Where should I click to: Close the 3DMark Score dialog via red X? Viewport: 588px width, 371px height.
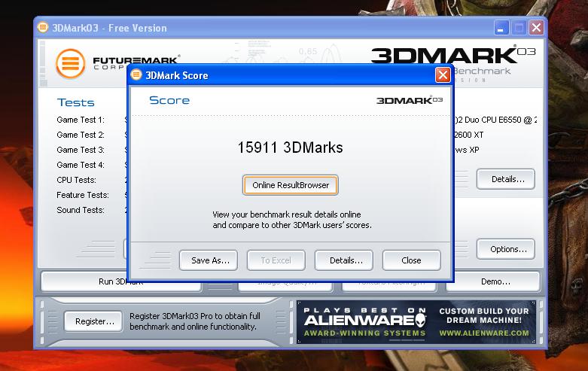(x=443, y=75)
